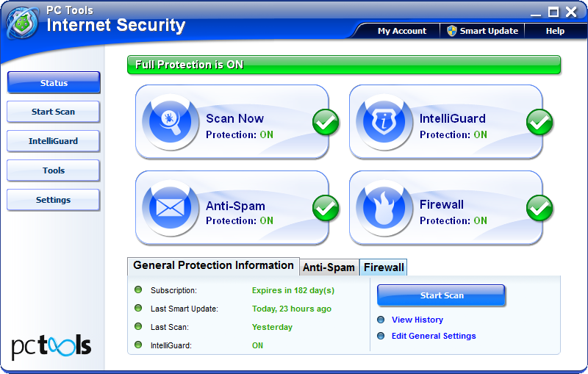Go to Tools in the left sidebar
The image size is (588, 374).
point(54,170)
